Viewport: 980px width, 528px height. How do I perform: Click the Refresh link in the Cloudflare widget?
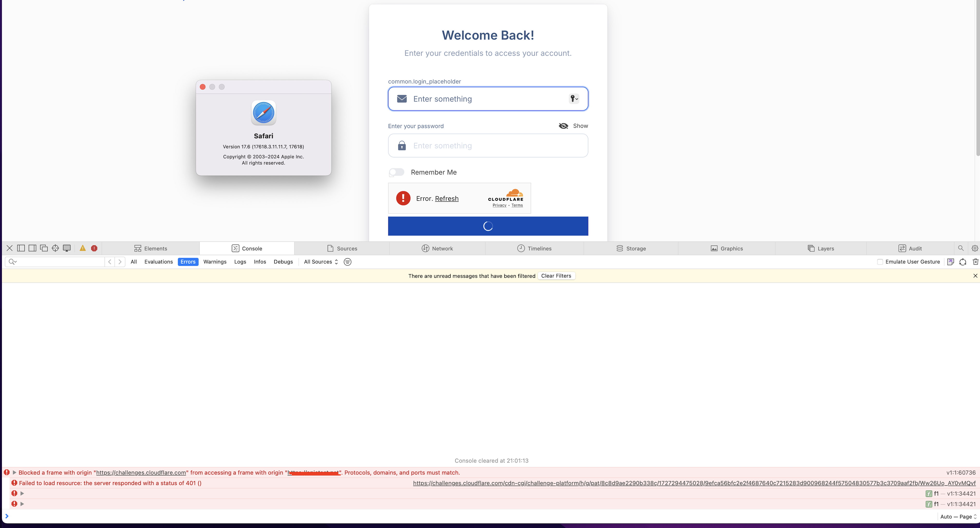[x=447, y=198]
